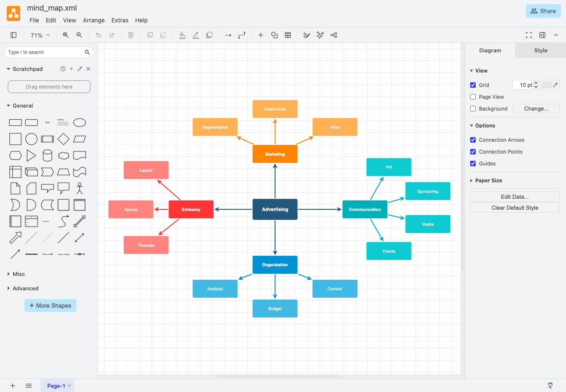The image size is (566, 392).
Task: Click the Share button
Action: point(543,11)
